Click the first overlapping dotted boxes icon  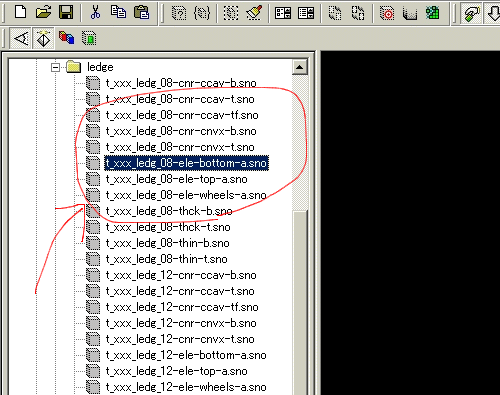click(335, 13)
